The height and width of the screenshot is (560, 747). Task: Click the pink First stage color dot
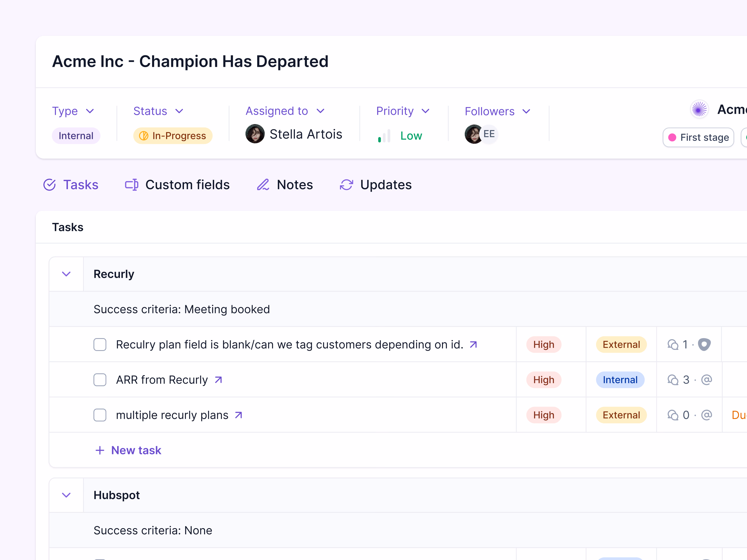(x=672, y=137)
